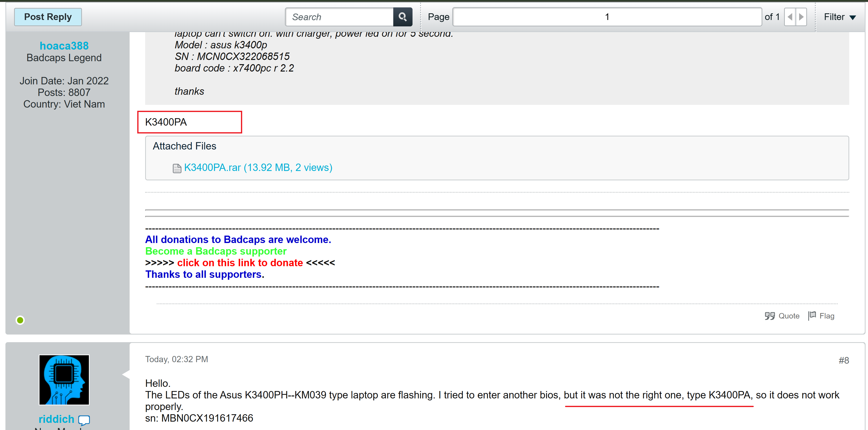Open riddich's username link
The width and height of the screenshot is (868, 430).
[x=56, y=419]
